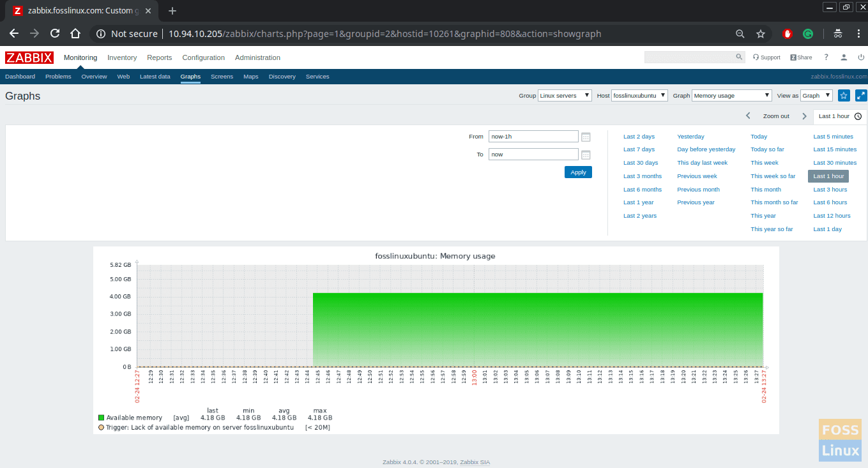Image resolution: width=868 pixels, height=468 pixels.
Task: Select the Last 6 months range
Action: 643,190
